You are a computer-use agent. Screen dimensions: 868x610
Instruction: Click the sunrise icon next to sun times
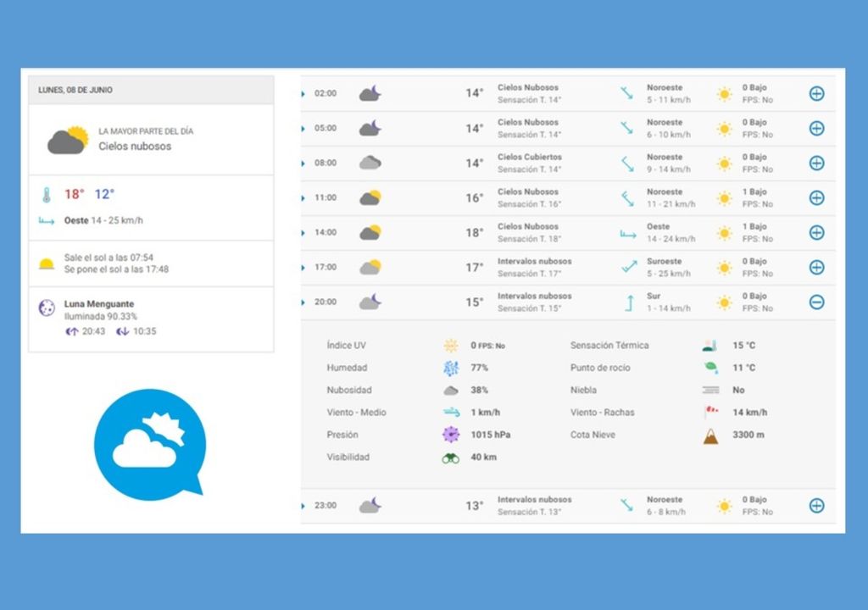click(47, 263)
